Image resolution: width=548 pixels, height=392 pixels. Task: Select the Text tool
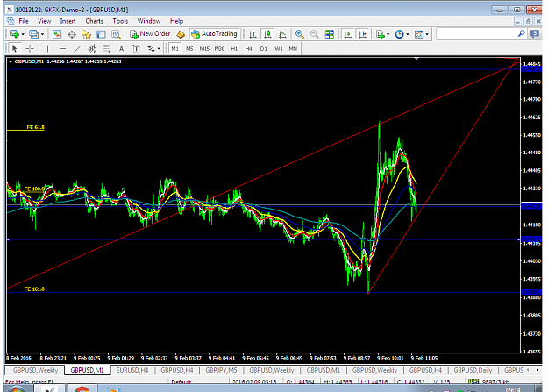coord(121,48)
